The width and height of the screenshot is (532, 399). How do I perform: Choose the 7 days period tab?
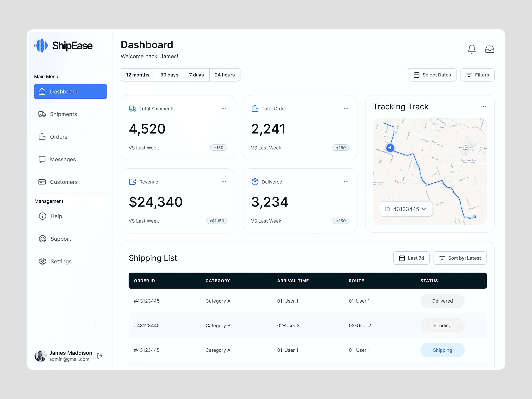[196, 75]
